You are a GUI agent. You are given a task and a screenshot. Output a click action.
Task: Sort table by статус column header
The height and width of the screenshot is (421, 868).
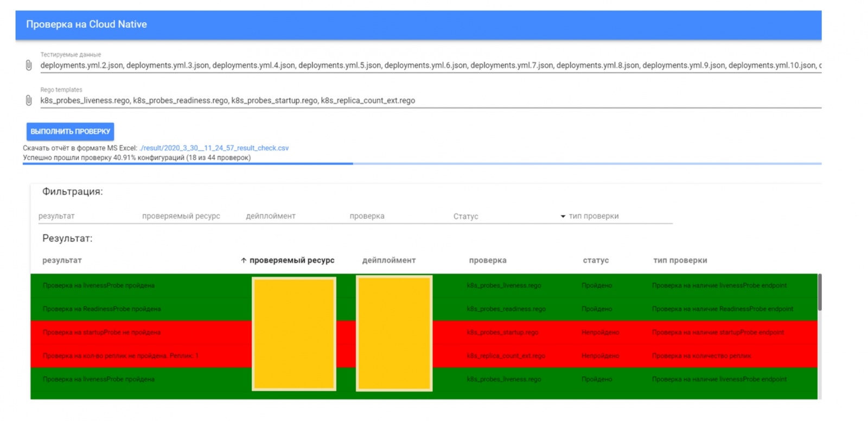point(596,260)
